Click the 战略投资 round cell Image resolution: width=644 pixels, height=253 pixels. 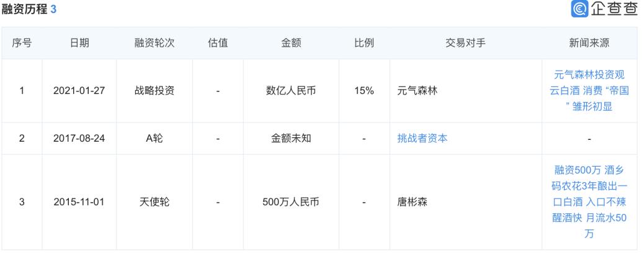point(154,91)
